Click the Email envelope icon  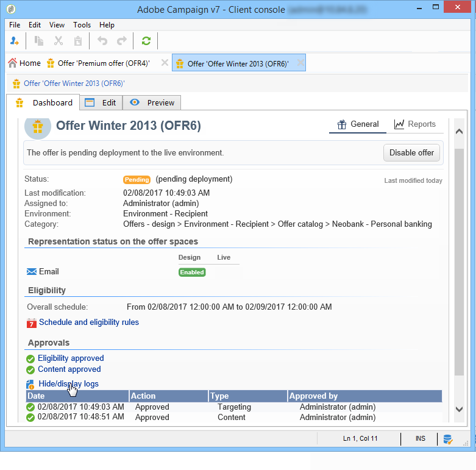[x=32, y=271]
